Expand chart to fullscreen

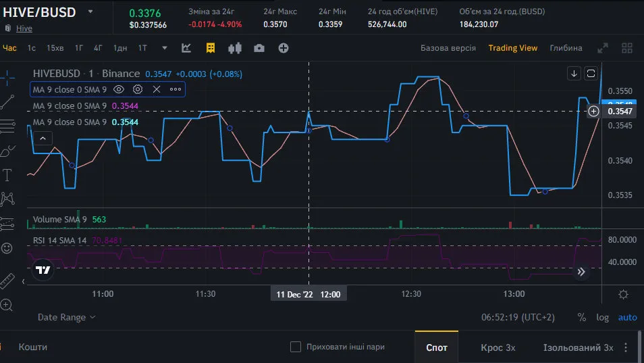[x=603, y=48]
